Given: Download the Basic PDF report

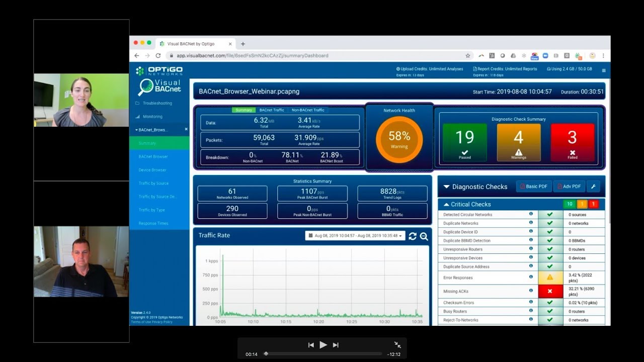Looking at the screenshot, I should pyautogui.click(x=534, y=187).
